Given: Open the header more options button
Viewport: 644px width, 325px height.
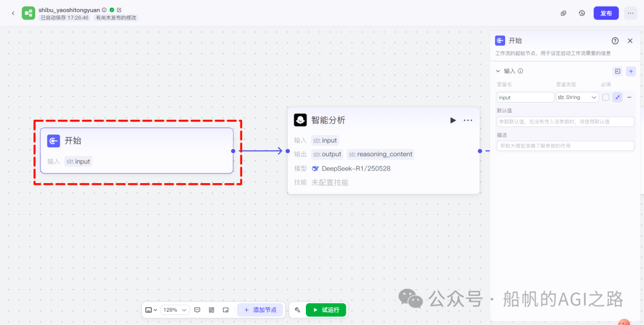Looking at the screenshot, I should pos(630,13).
